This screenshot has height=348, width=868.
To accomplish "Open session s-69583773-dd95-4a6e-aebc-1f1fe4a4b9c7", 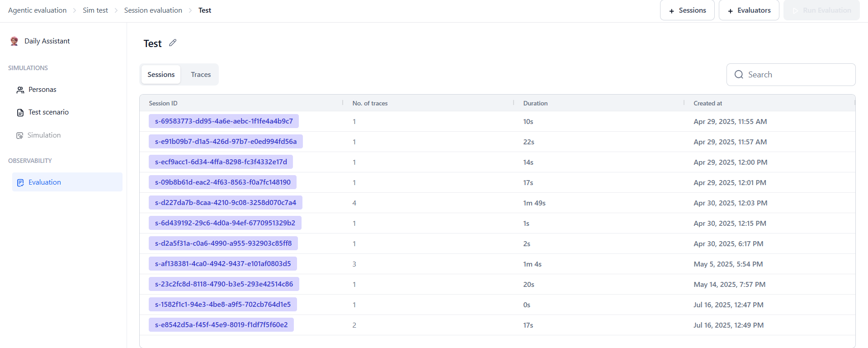I will 224,121.
